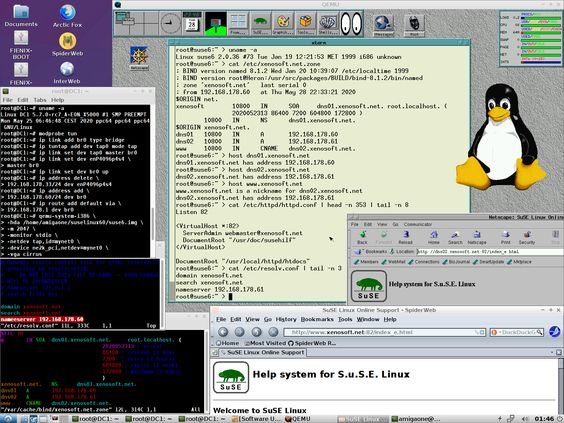Open SpiderWeb File menu

(221, 319)
